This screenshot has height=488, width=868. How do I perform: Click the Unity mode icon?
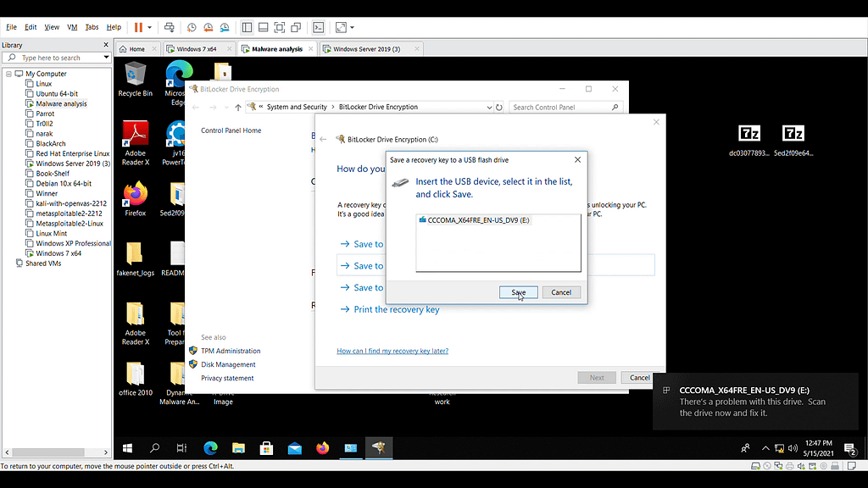point(296,27)
